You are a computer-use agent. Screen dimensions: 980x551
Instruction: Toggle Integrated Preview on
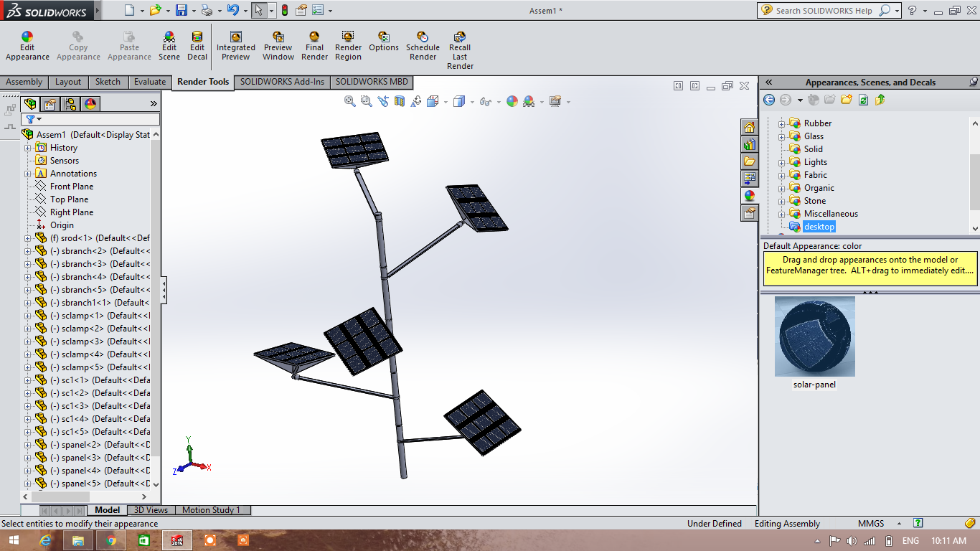(x=236, y=46)
